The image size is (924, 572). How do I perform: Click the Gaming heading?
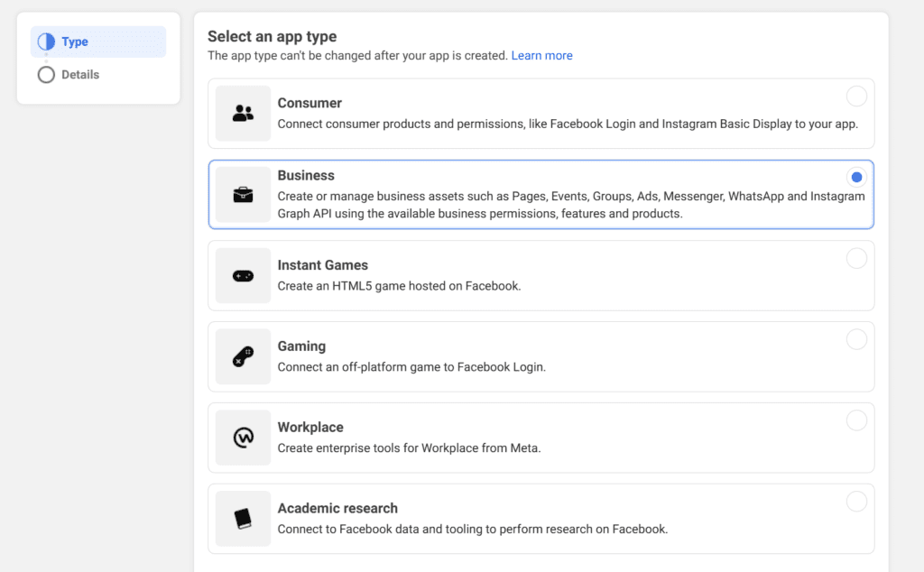click(301, 346)
